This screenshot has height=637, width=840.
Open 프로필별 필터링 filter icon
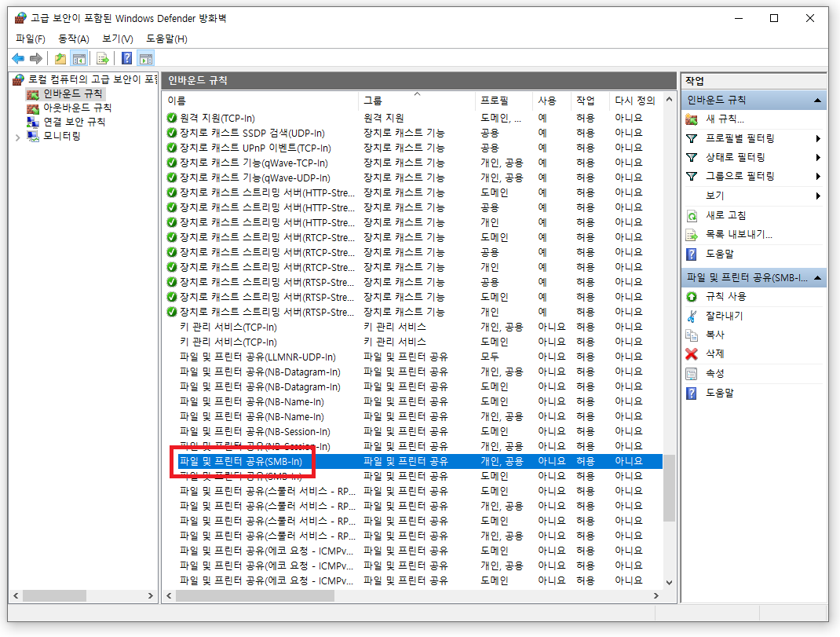[692, 138]
